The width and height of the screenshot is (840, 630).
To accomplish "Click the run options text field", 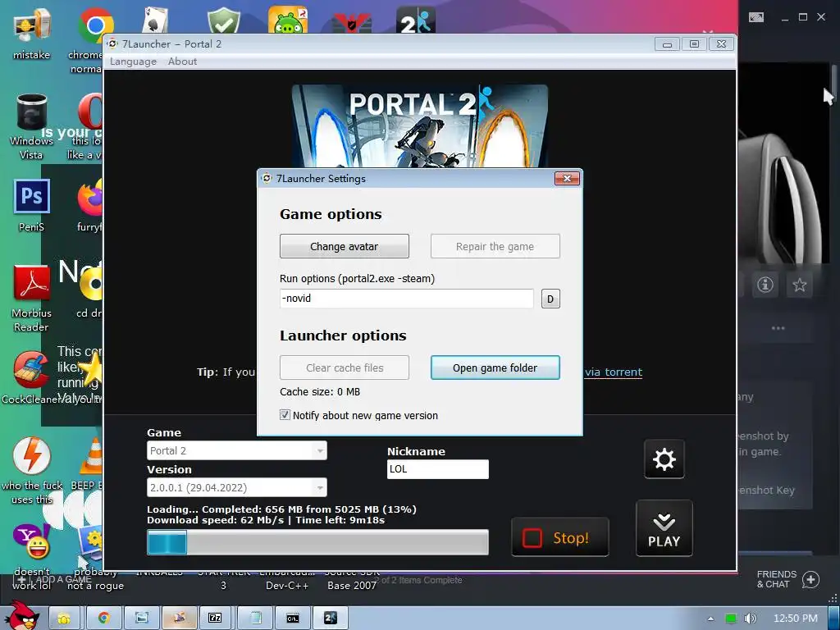I will [407, 299].
